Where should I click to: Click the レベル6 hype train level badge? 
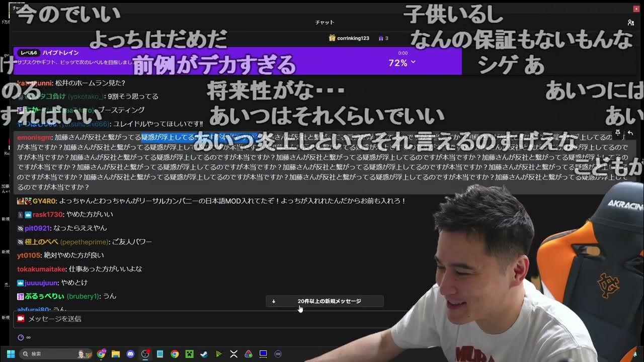[x=29, y=53]
